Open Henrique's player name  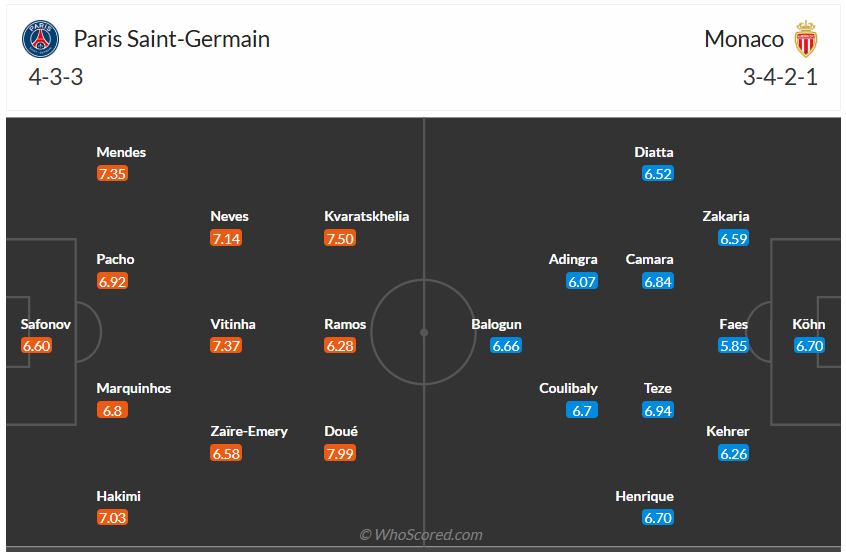[645, 496]
